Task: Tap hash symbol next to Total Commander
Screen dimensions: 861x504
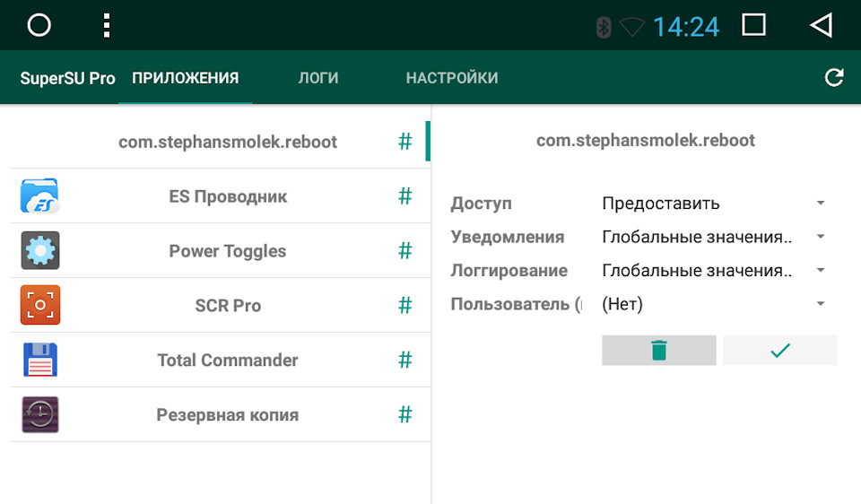Action: point(405,360)
